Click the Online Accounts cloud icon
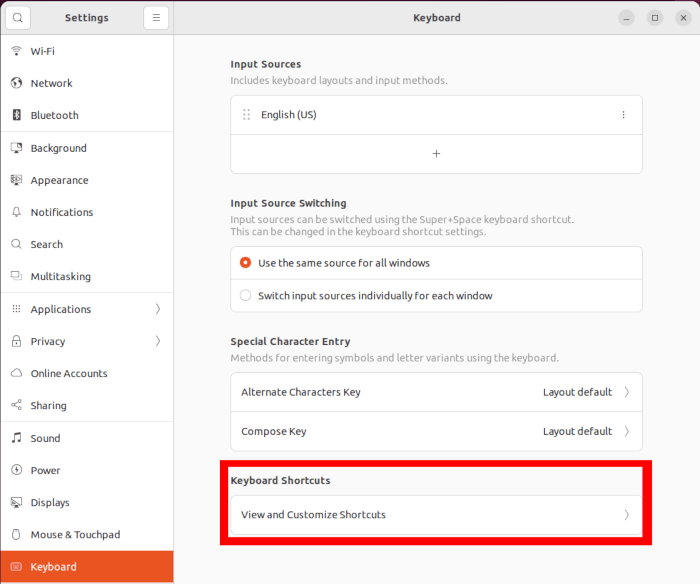The width and height of the screenshot is (700, 584). click(x=16, y=373)
